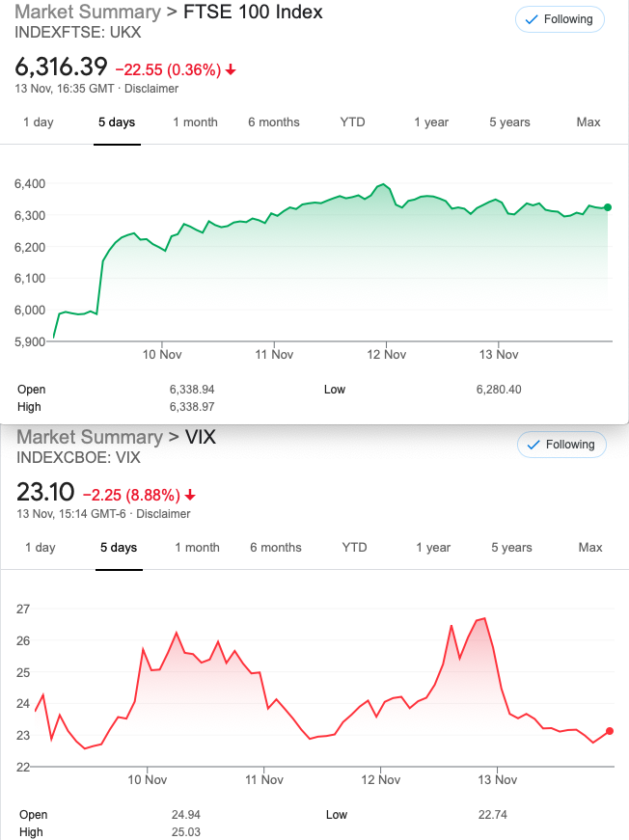Open Disclaimer link under VIX price

tap(163, 514)
